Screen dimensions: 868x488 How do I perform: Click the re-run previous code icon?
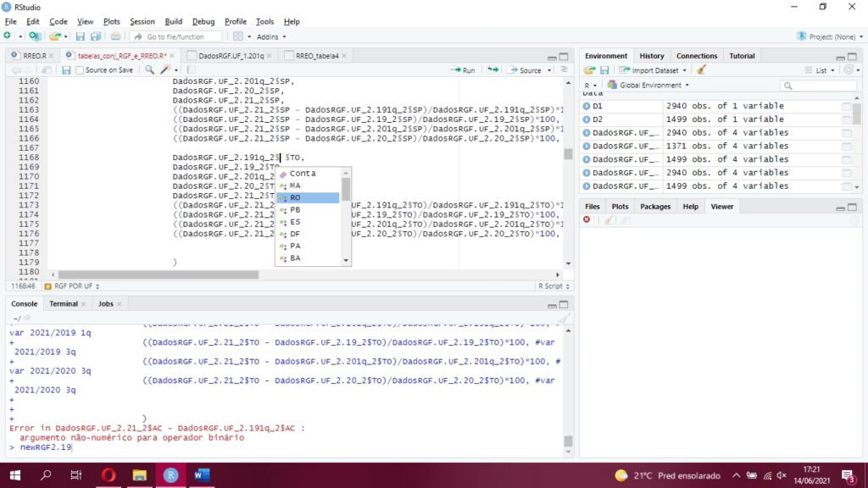click(492, 70)
